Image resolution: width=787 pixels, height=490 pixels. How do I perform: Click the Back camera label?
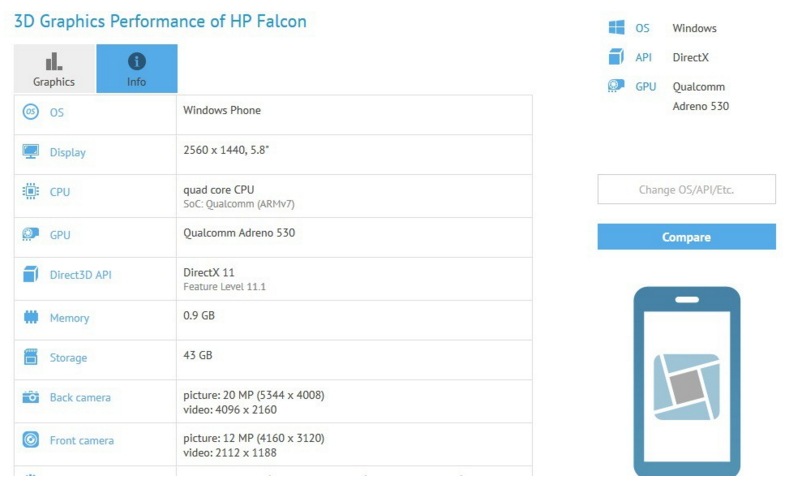[80, 398]
